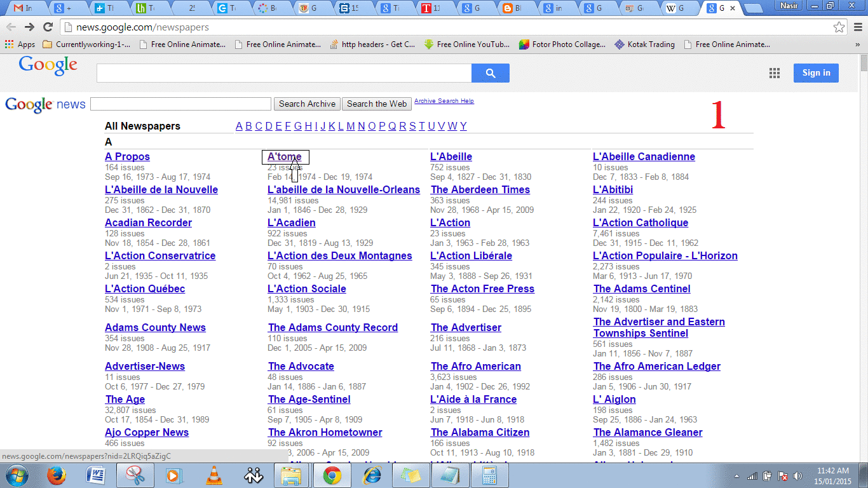Open Calculator from the taskbar
The height and width of the screenshot is (488, 868).
(489, 475)
